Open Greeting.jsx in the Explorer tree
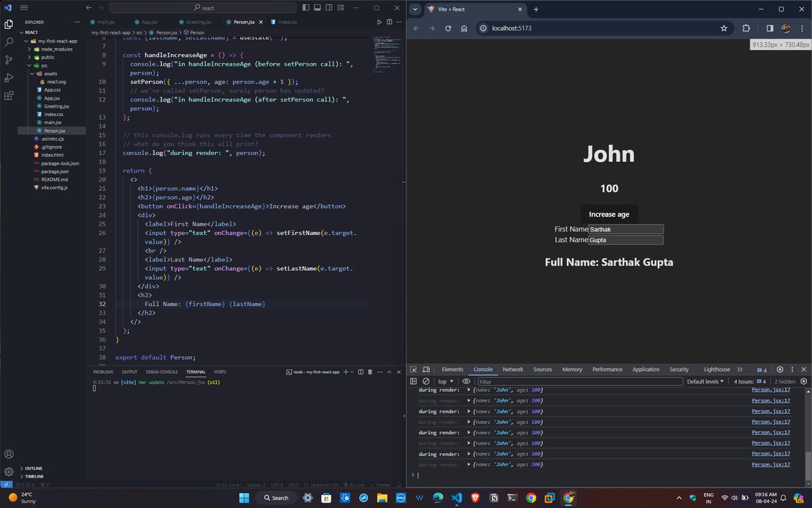The height and width of the screenshot is (508, 812). [57, 106]
